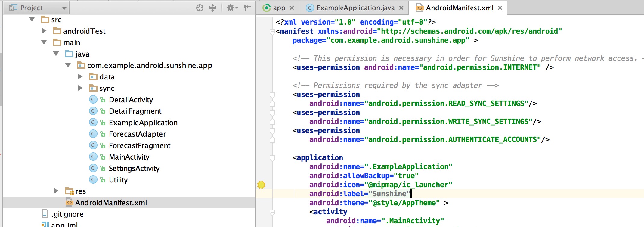Image resolution: width=644 pixels, height=227 pixels.
Task: Click the lock icon beside DetailFragment
Action: tap(103, 111)
